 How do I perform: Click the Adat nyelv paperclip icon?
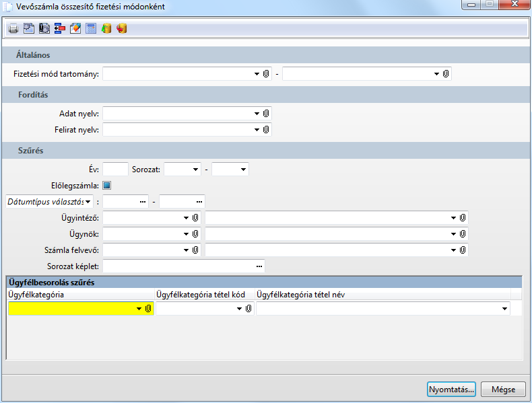point(266,114)
